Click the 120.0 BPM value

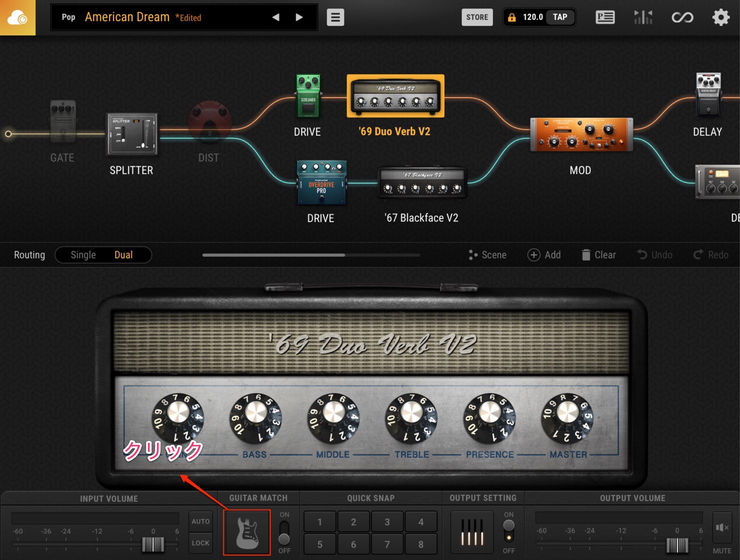532,17
